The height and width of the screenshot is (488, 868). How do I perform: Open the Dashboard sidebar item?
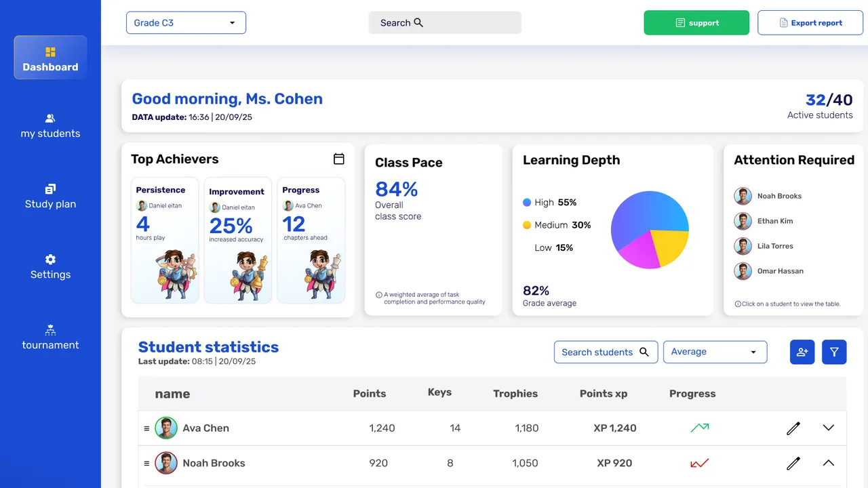(x=50, y=58)
